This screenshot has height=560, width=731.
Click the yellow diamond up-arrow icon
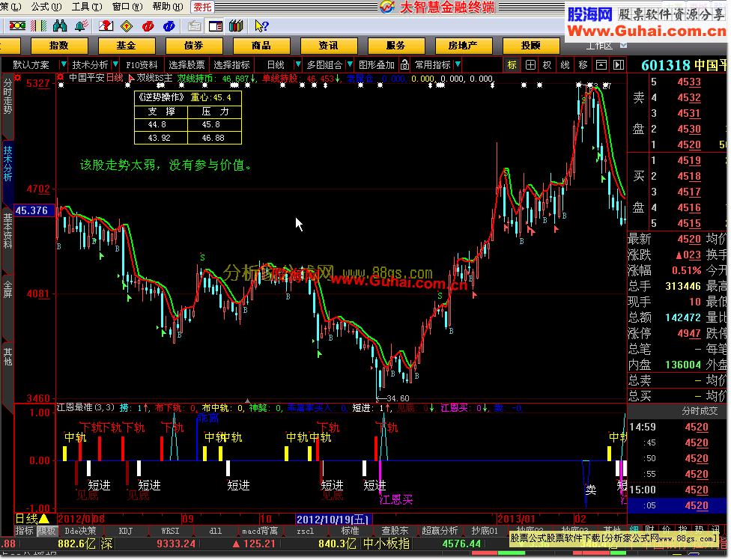[x=127, y=26]
